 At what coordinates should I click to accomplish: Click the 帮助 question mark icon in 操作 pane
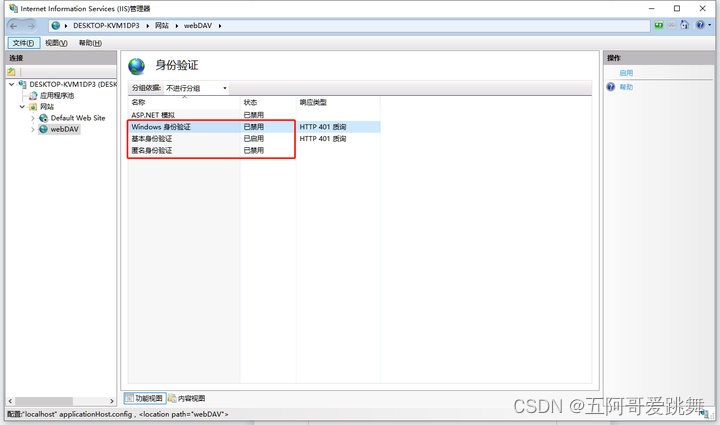tap(610, 87)
